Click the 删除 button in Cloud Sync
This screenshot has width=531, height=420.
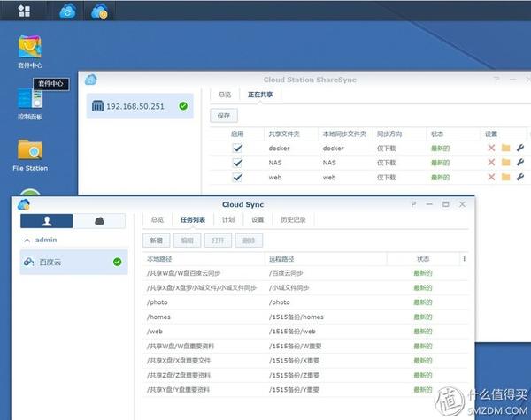point(249,241)
